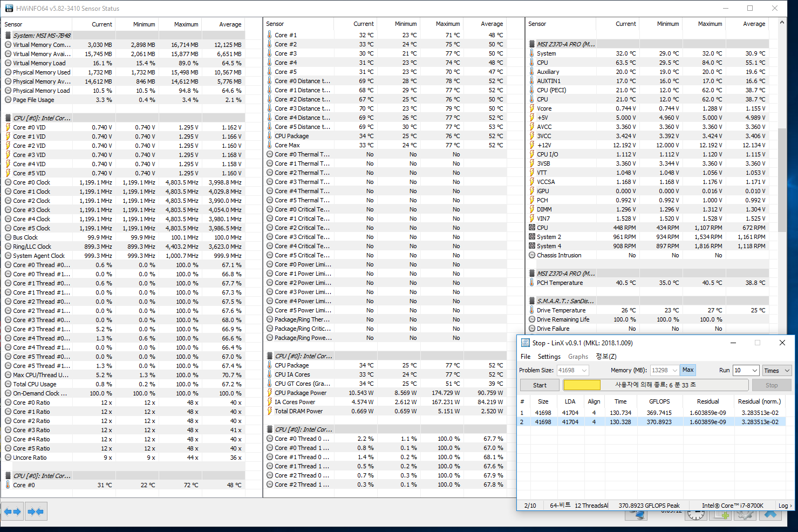Screen dimensions: 798x532
Task: Click the chip icon beside System: MSI MS-7B48
Action: coord(8,36)
